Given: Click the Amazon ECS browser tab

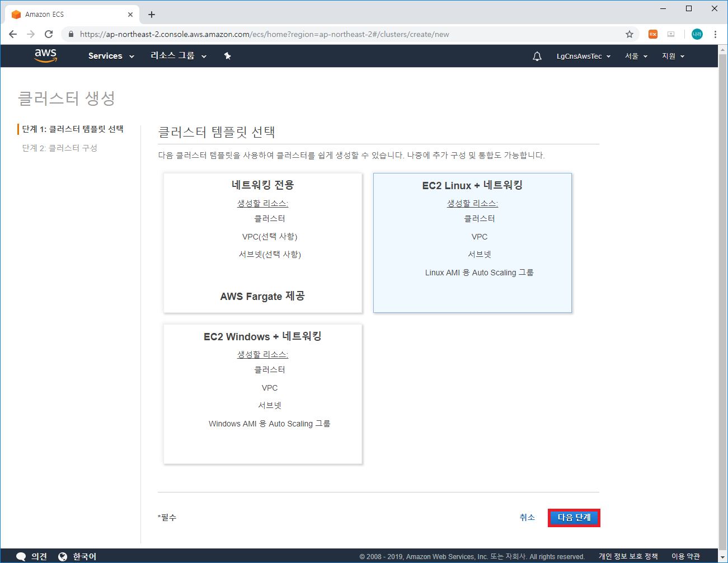Looking at the screenshot, I should [71, 15].
